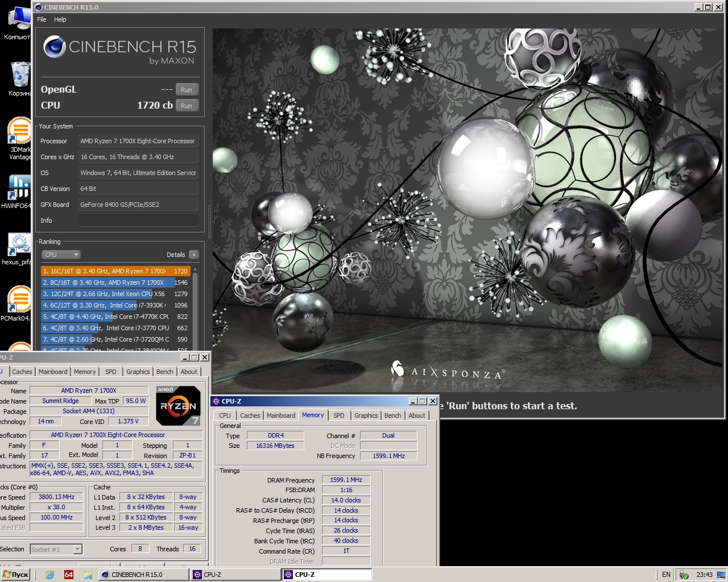Click the Summit Ridge code name value
Viewport: 728px width, 582px height.
[x=60, y=401]
